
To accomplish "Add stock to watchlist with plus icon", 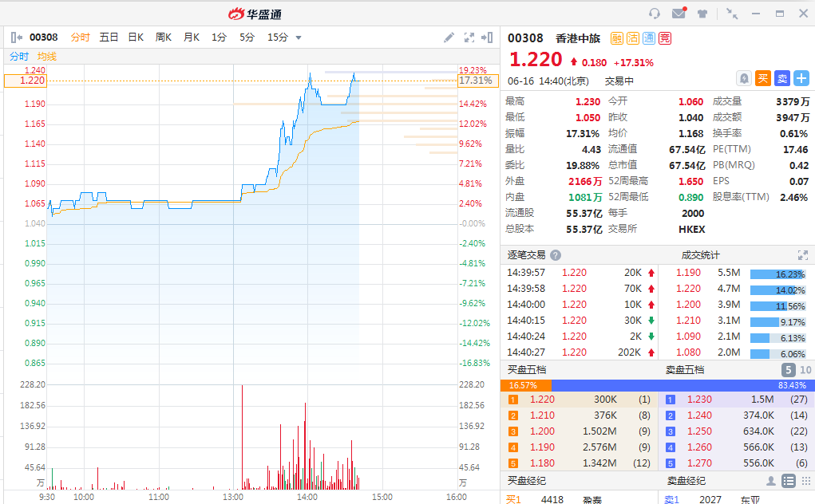I will point(801,78).
